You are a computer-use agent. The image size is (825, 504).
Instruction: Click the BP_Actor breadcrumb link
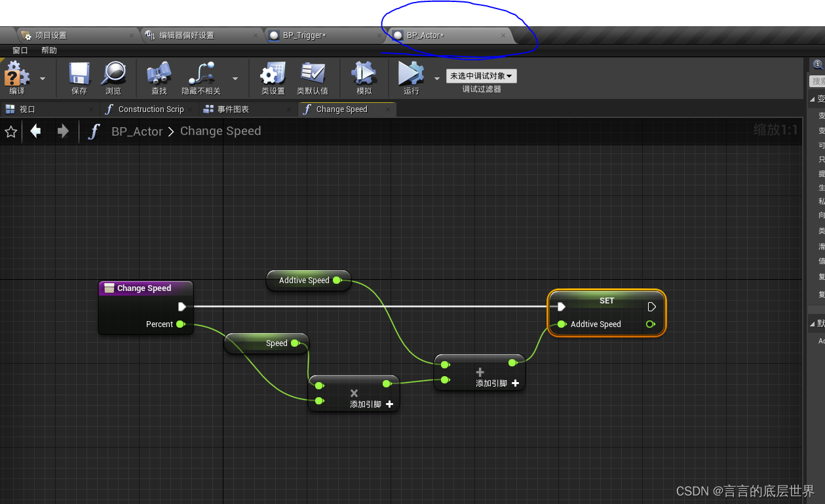pos(137,131)
